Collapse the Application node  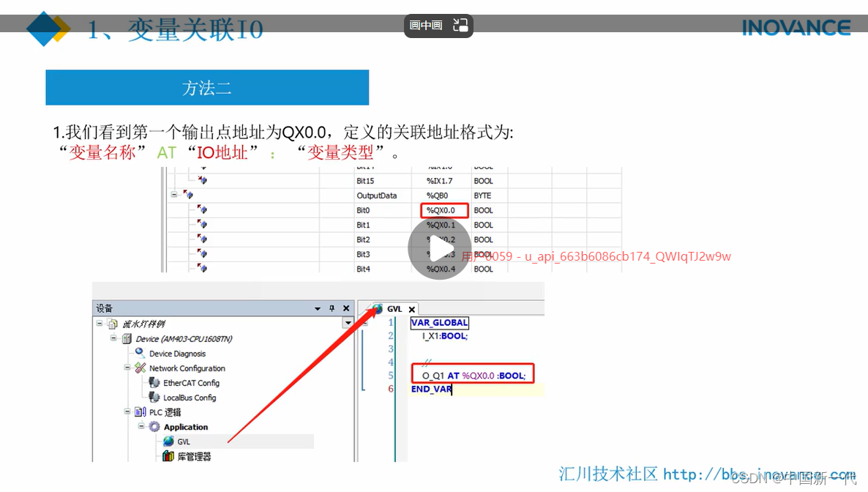(141, 426)
